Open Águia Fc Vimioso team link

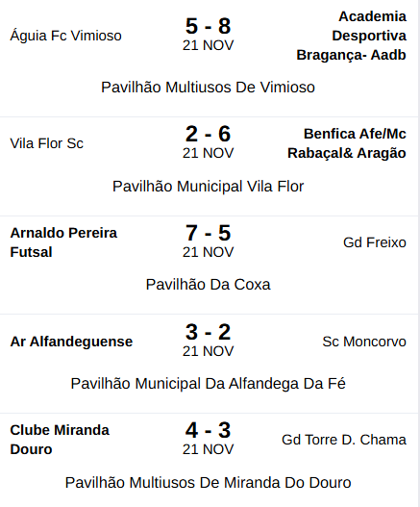click(x=66, y=36)
